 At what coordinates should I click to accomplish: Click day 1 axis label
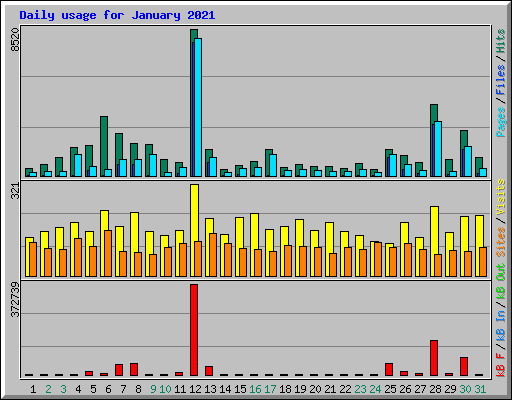tap(33, 389)
